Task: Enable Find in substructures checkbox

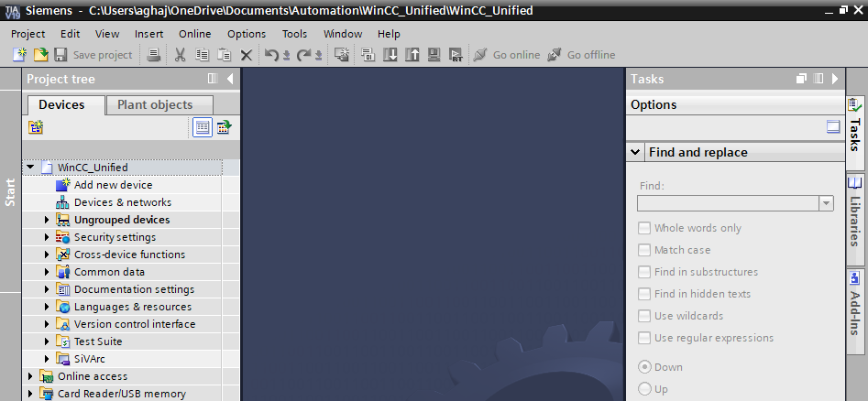Action: coord(643,272)
